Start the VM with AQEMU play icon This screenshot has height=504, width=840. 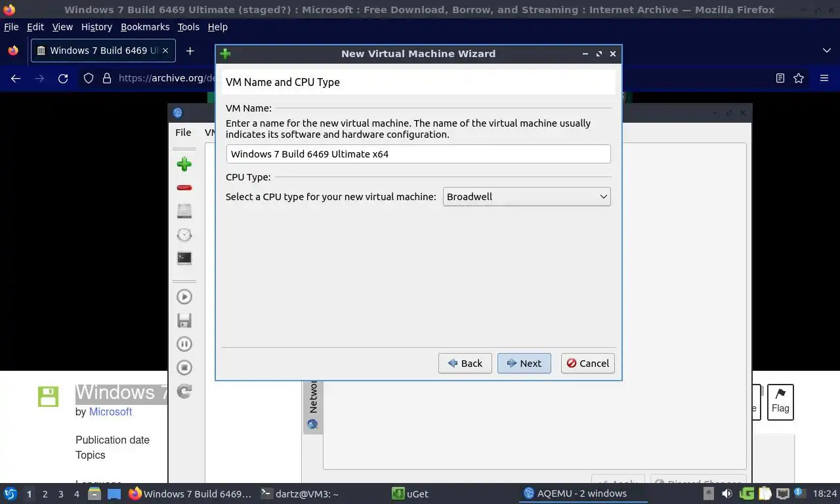point(184,297)
